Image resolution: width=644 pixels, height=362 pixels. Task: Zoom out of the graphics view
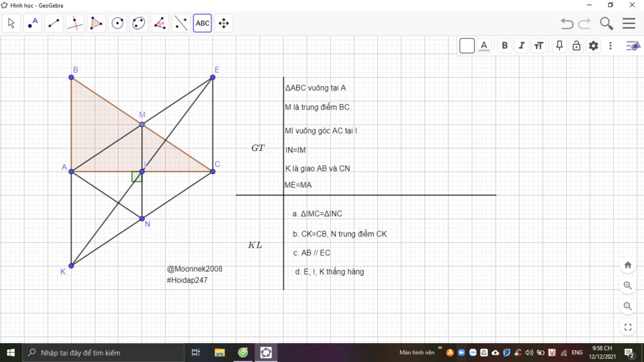[628, 306]
